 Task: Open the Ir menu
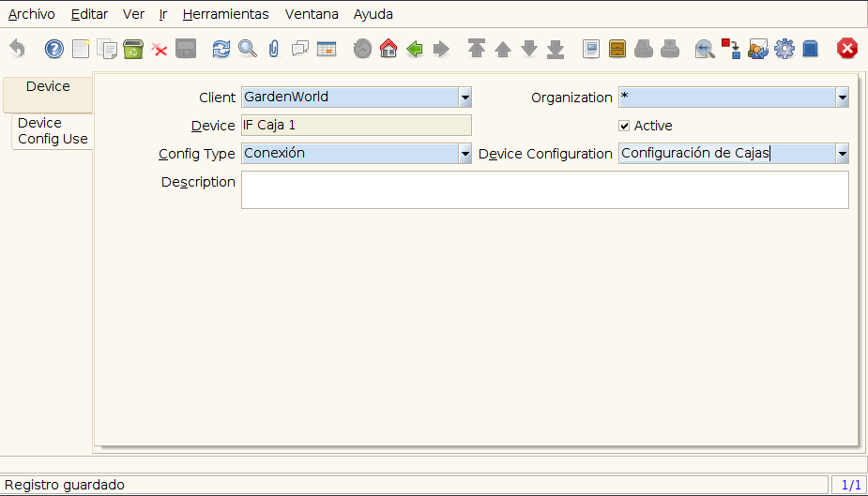(162, 14)
